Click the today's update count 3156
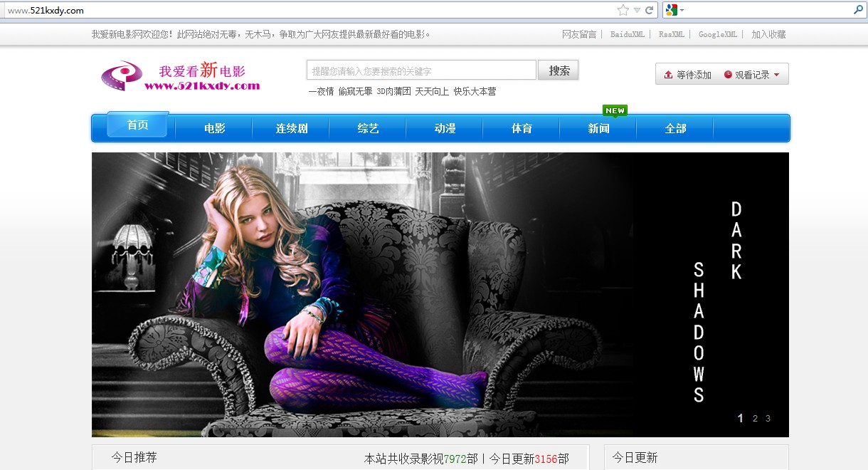Screen dimensions: 868x470 coord(546,459)
